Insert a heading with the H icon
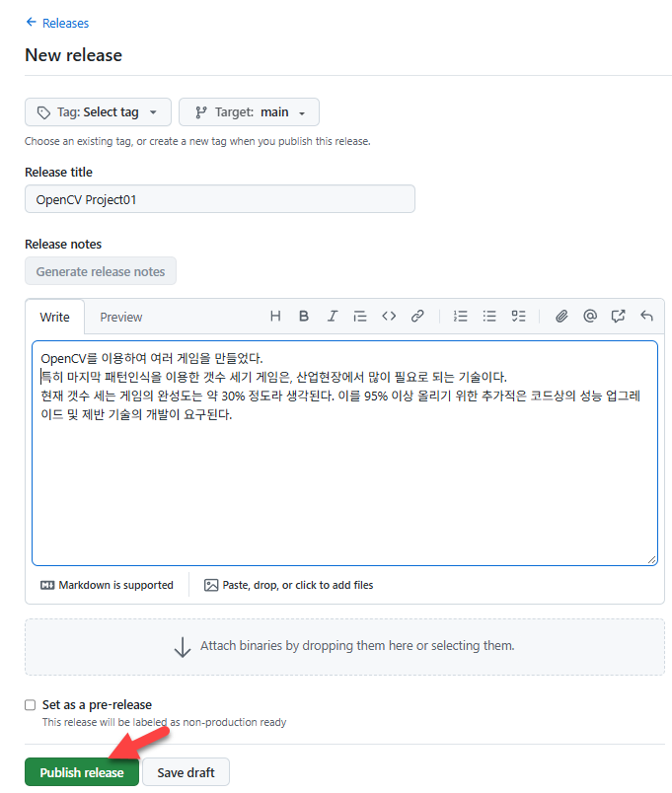Image resolution: width=672 pixels, height=793 pixels. [275, 317]
